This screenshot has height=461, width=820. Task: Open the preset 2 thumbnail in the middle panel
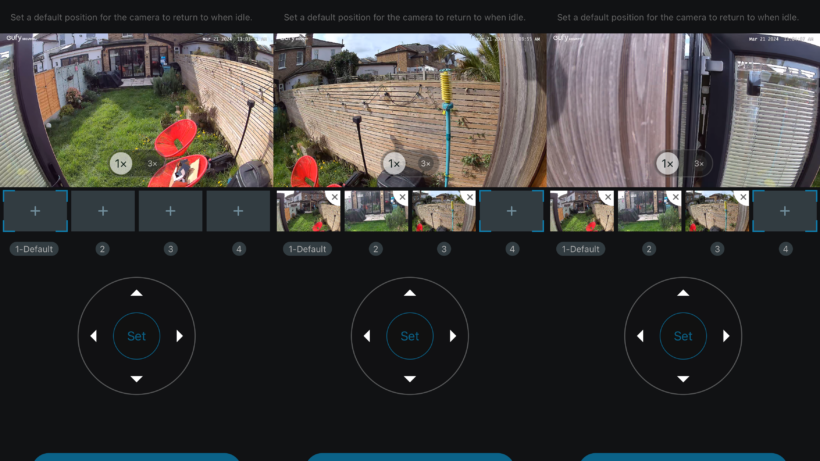tap(376, 211)
